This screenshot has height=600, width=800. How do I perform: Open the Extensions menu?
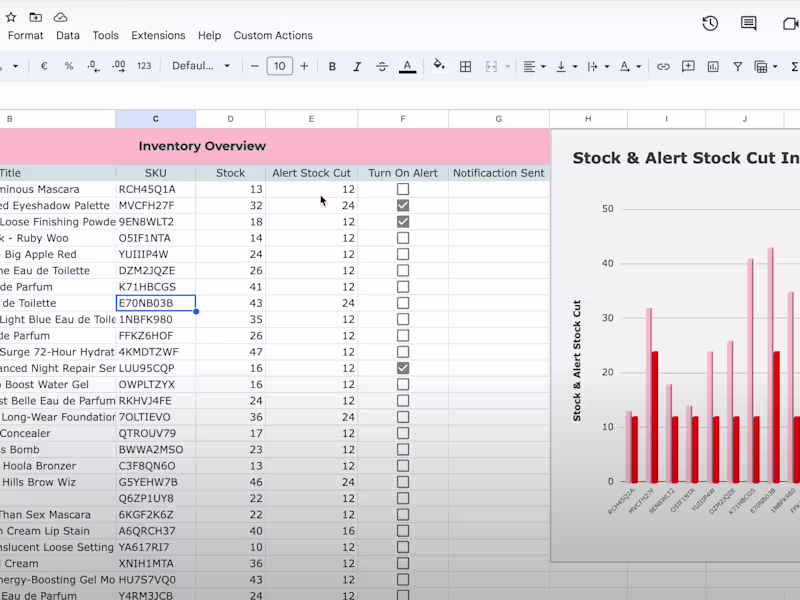(x=158, y=35)
